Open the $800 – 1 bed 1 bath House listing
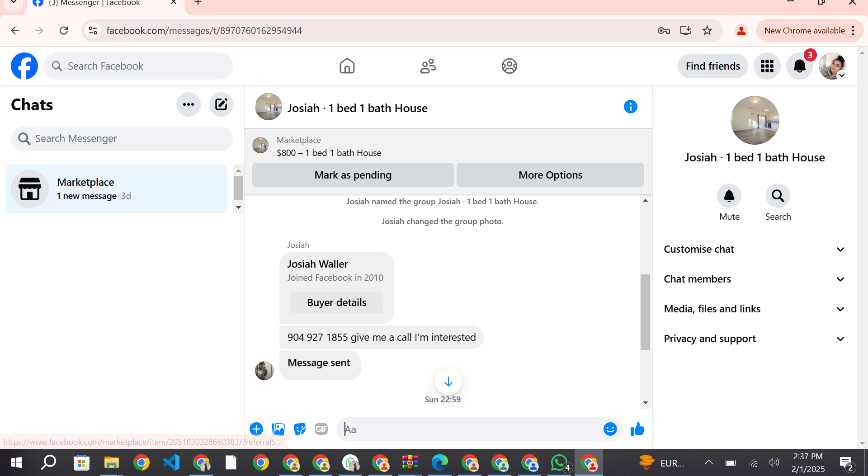The height and width of the screenshot is (476, 868). click(x=329, y=153)
